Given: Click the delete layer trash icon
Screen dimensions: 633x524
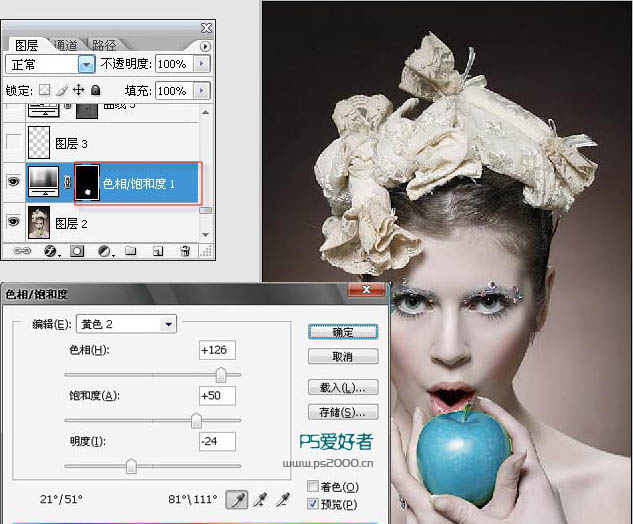Looking at the screenshot, I should click(x=185, y=252).
